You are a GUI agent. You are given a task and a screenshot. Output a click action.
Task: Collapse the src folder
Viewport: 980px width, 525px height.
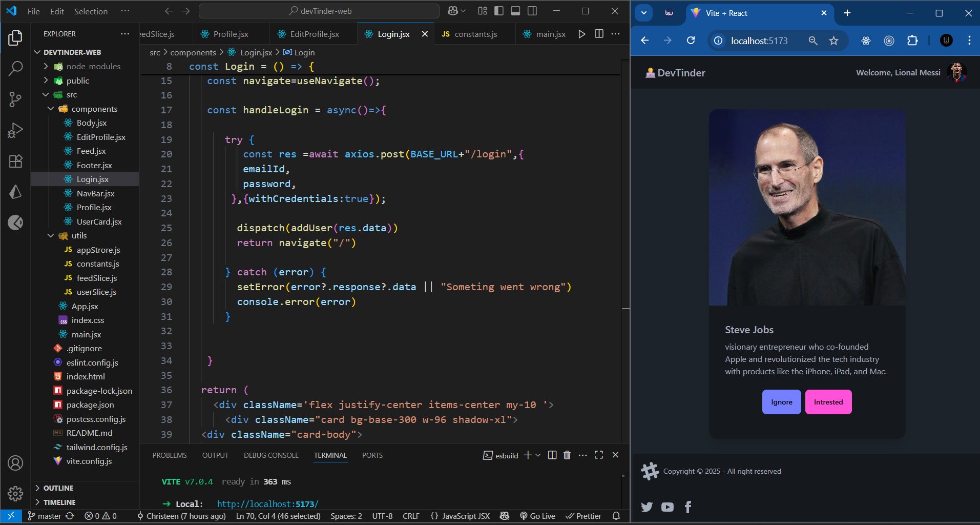(x=85, y=94)
